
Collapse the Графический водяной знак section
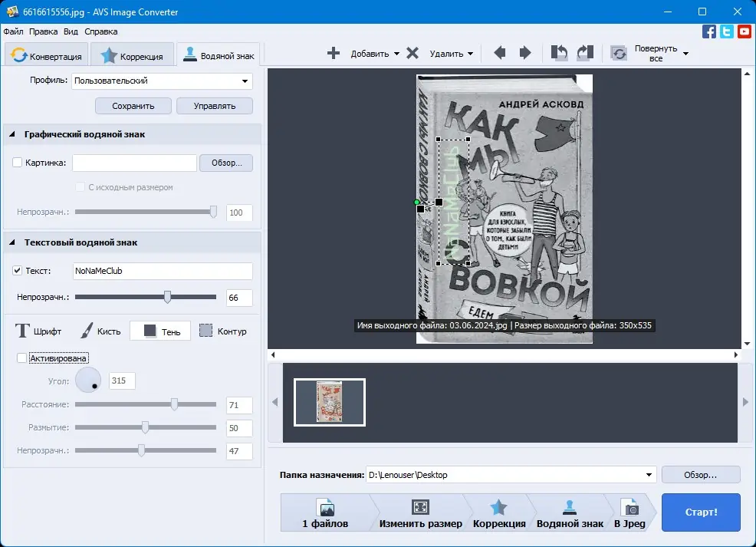click(13, 134)
